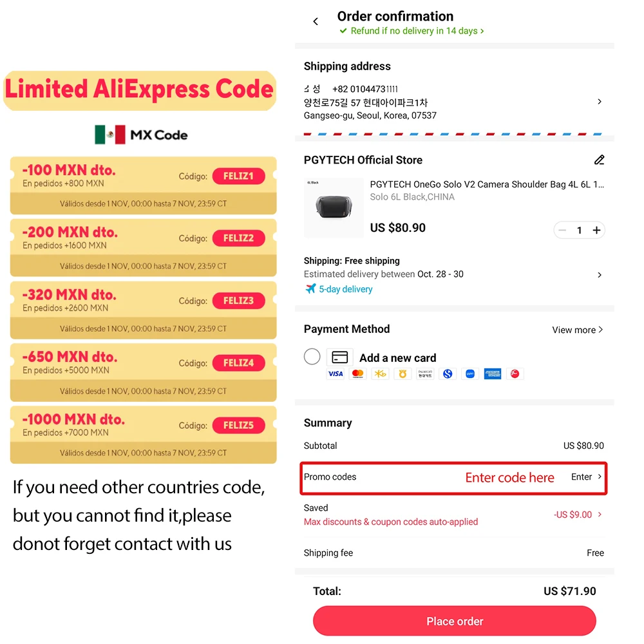Click the Refund if no delivery link
Screen dimensions: 644x644
[x=413, y=31]
